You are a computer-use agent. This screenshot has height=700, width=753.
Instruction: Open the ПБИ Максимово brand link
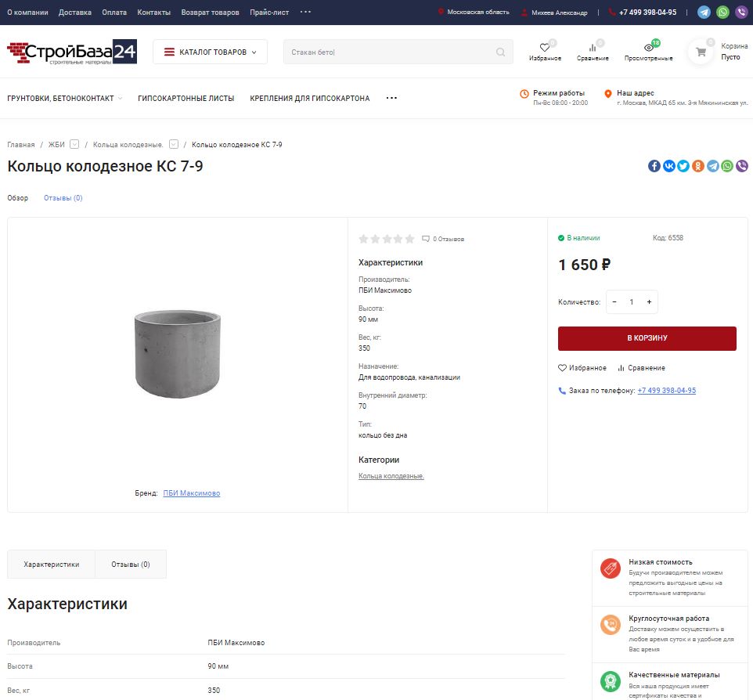pyautogui.click(x=192, y=493)
